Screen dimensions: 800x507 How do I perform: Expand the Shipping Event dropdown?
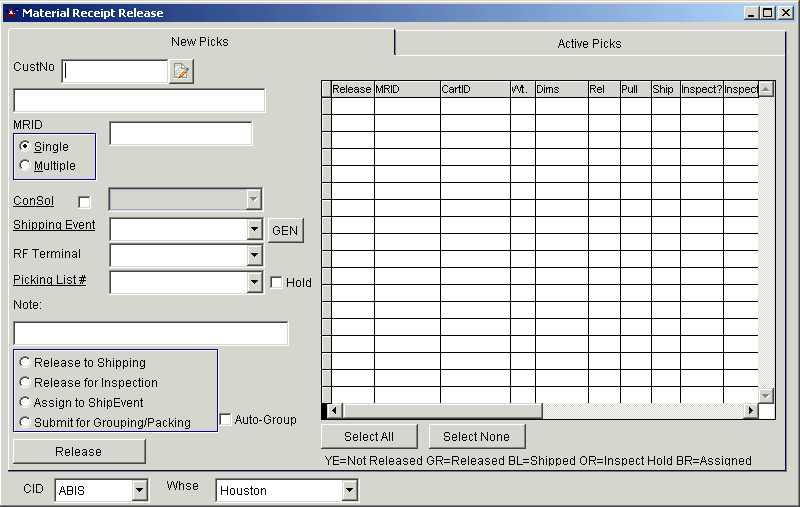[x=254, y=230]
